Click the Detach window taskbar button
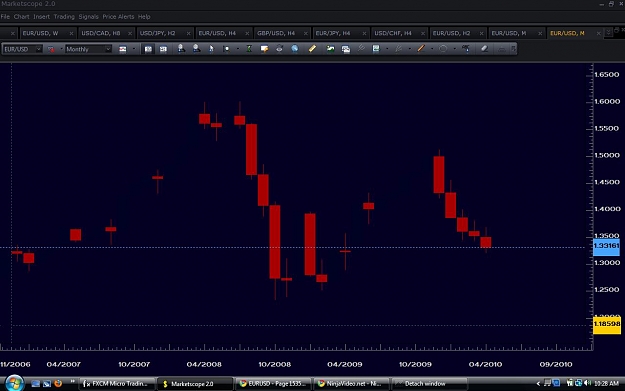Screen dimensions: 625x391 point(429,384)
